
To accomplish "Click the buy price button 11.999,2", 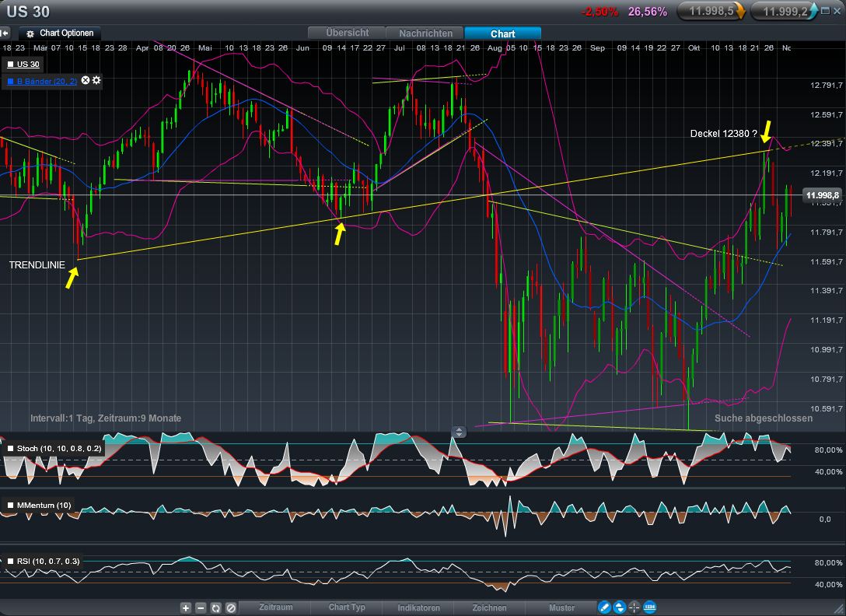I will 785,12.
